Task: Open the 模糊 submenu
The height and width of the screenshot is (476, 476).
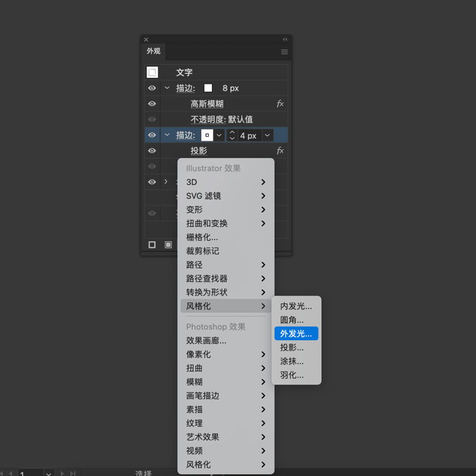Action: pos(226,382)
